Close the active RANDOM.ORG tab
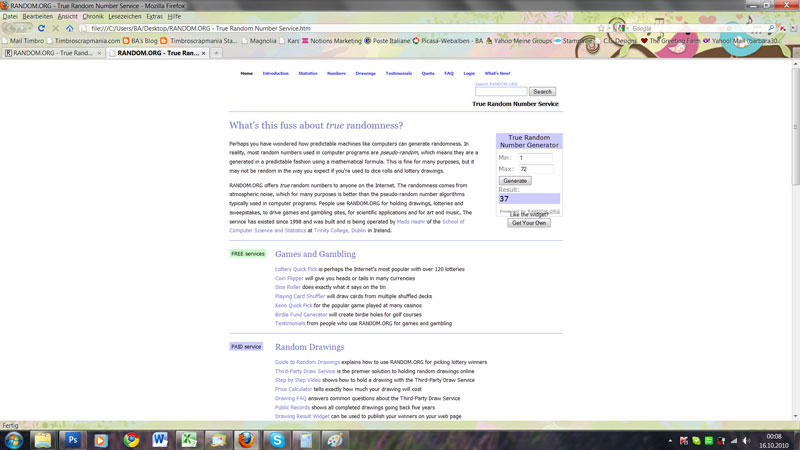 204,53
